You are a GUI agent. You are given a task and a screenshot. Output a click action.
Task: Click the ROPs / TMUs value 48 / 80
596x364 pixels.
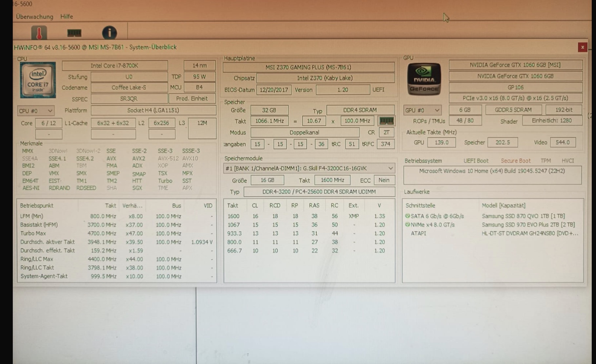(x=465, y=121)
